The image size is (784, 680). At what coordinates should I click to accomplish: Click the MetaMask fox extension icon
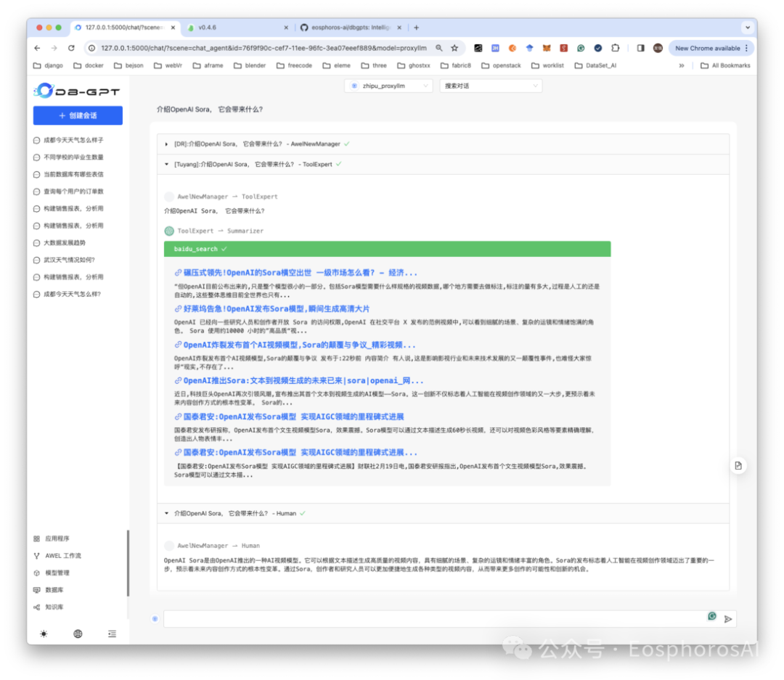[547, 48]
